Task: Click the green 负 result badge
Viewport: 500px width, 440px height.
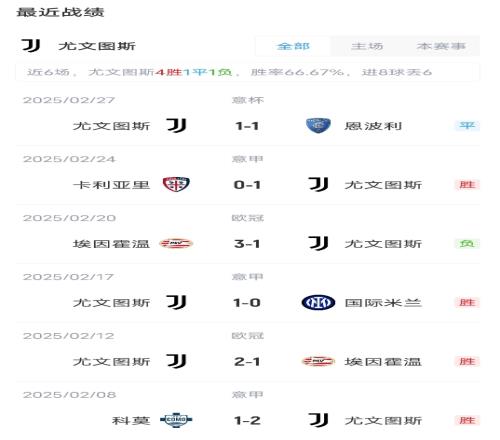Action: pyautogui.click(x=467, y=244)
